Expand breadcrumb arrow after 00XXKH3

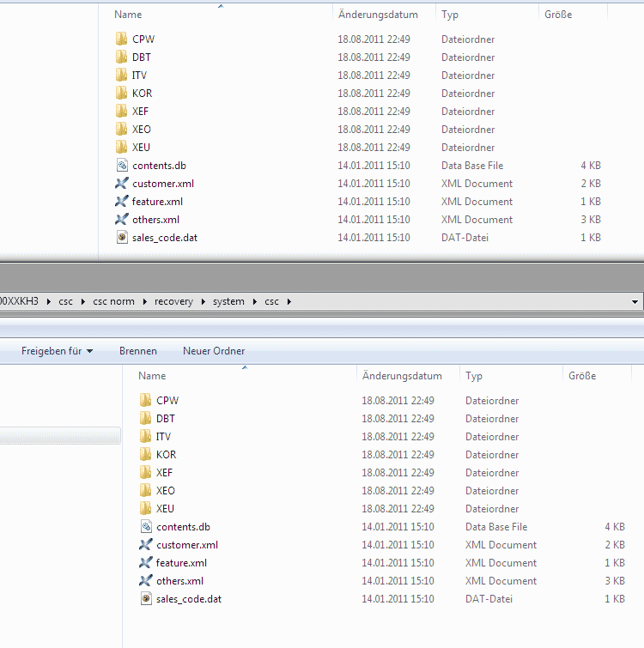pyautogui.click(x=49, y=301)
